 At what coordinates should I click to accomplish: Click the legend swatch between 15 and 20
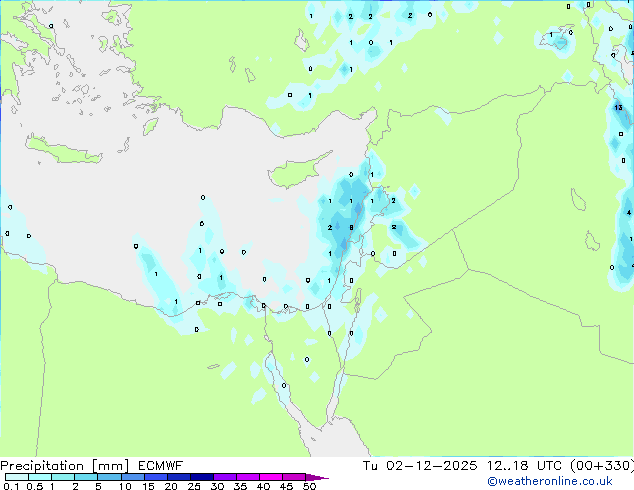click(x=155, y=477)
